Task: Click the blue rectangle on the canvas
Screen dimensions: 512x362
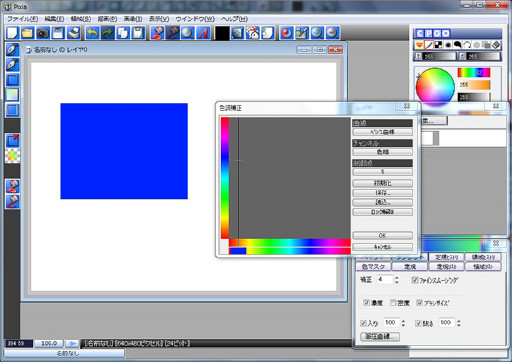Action: point(124,151)
